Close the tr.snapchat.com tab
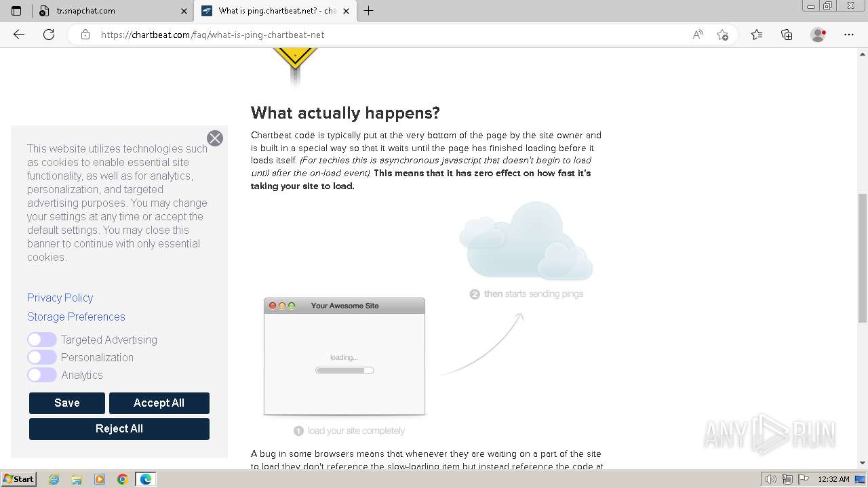Image resolution: width=868 pixels, height=488 pixels. point(184,11)
